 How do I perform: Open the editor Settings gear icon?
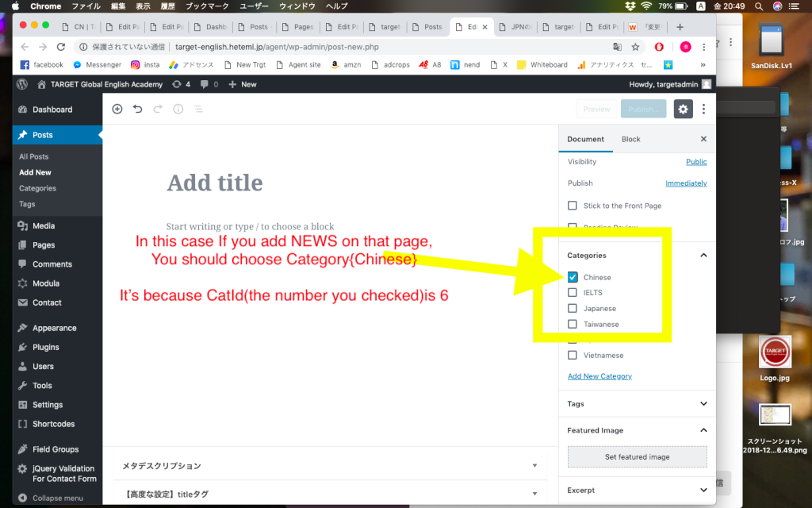tap(683, 110)
